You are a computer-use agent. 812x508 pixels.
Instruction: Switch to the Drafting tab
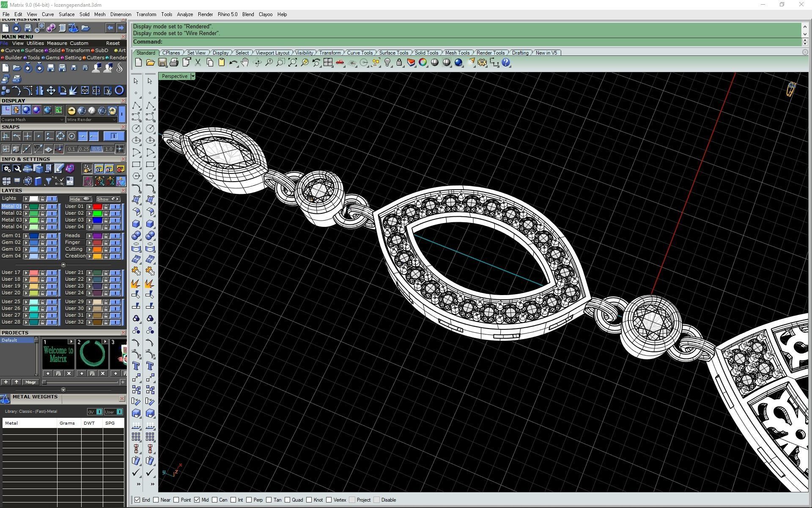click(x=520, y=53)
